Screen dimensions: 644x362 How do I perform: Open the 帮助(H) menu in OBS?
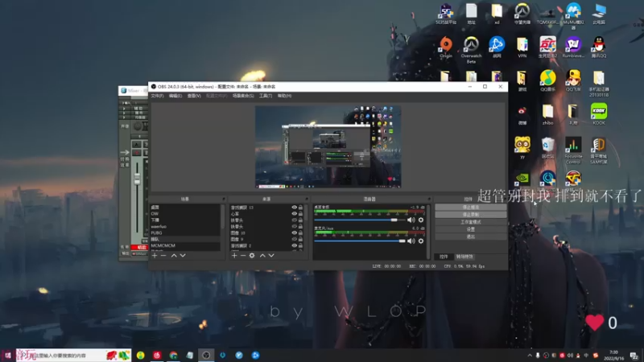(285, 96)
